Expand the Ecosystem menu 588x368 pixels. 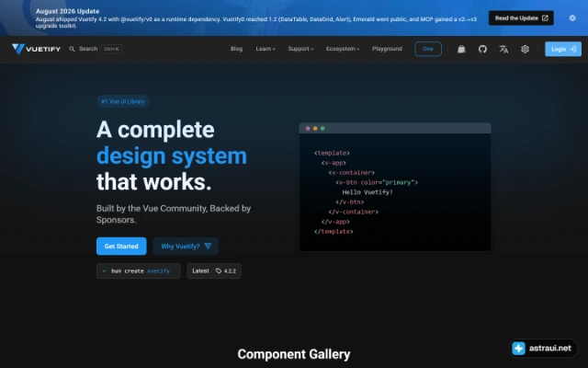point(343,49)
